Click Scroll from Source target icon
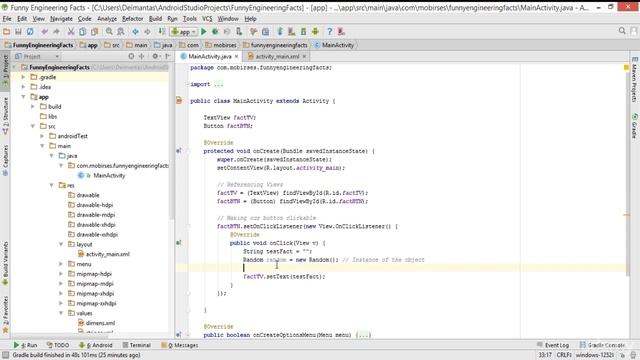 [x=131, y=56]
